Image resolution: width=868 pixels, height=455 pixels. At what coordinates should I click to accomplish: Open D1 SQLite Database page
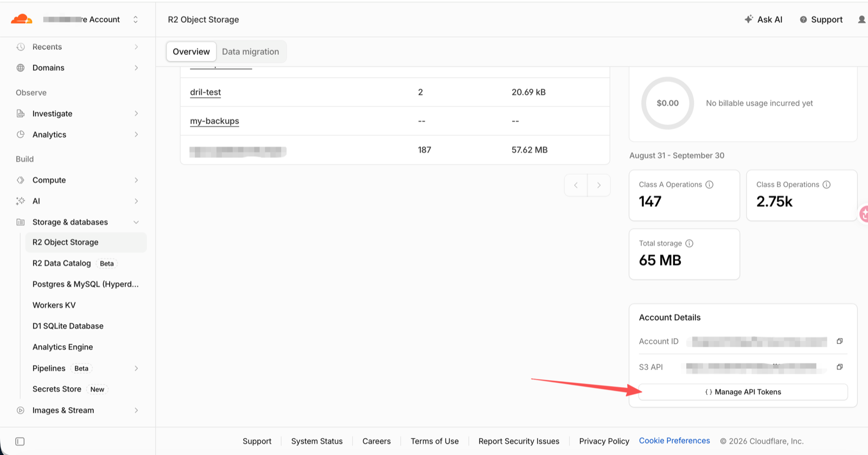pos(68,326)
